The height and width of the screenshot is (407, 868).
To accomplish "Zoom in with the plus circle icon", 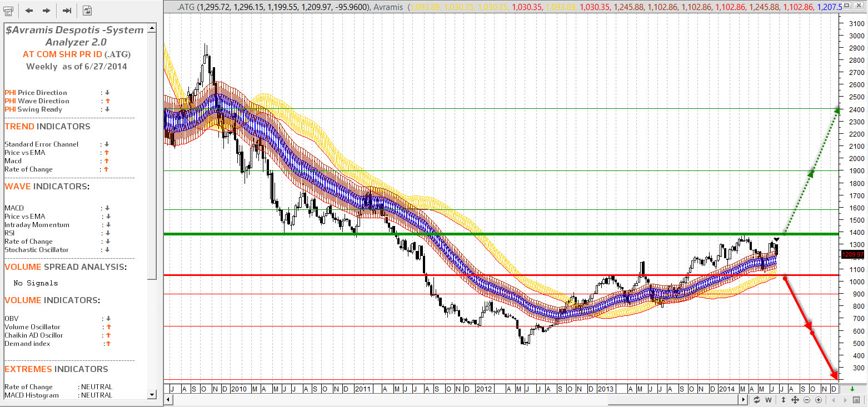I will [x=819, y=400].
